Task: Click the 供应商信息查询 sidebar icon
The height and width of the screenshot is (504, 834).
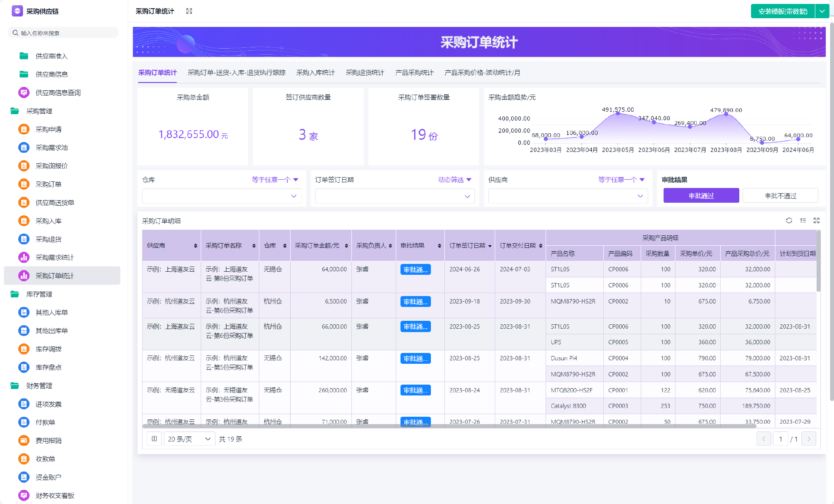Action: pyautogui.click(x=24, y=92)
